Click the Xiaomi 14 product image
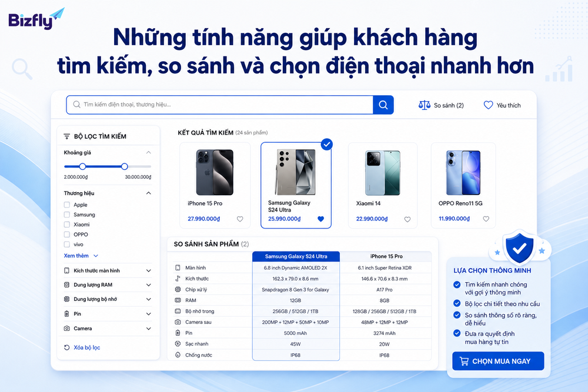The width and height of the screenshot is (588, 392). [x=383, y=173]
